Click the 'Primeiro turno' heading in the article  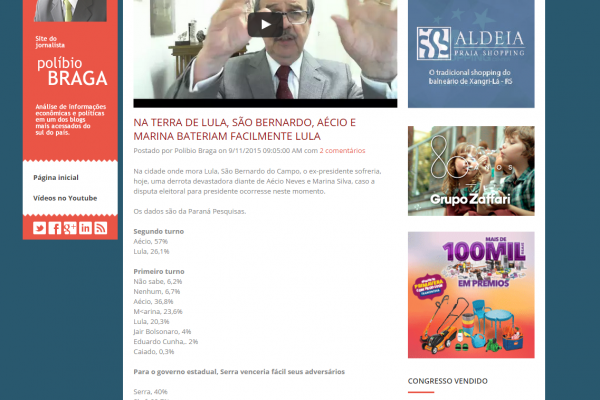click(x=161, y=271)
